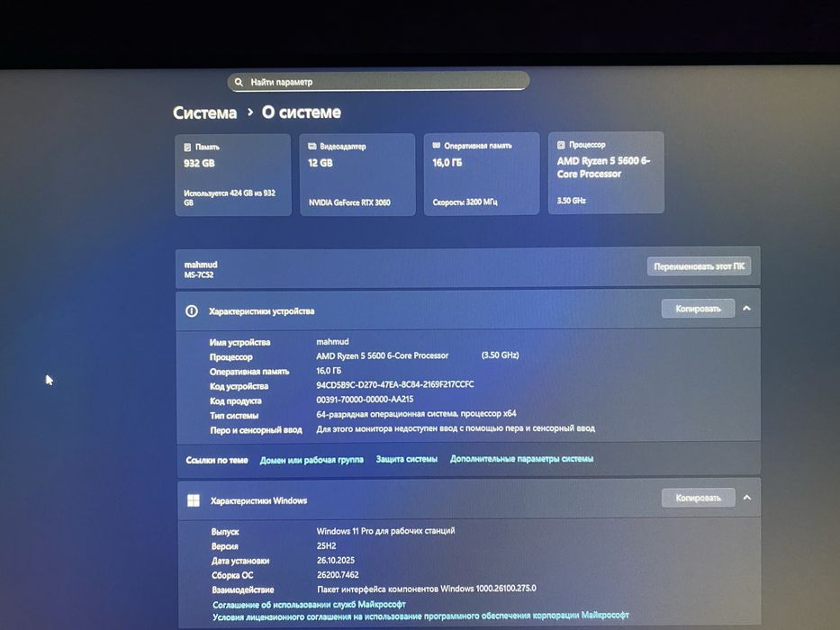Open the Видеоадаптер 12 GB card
The image size is (840, 630).
(x=357, y=174)
